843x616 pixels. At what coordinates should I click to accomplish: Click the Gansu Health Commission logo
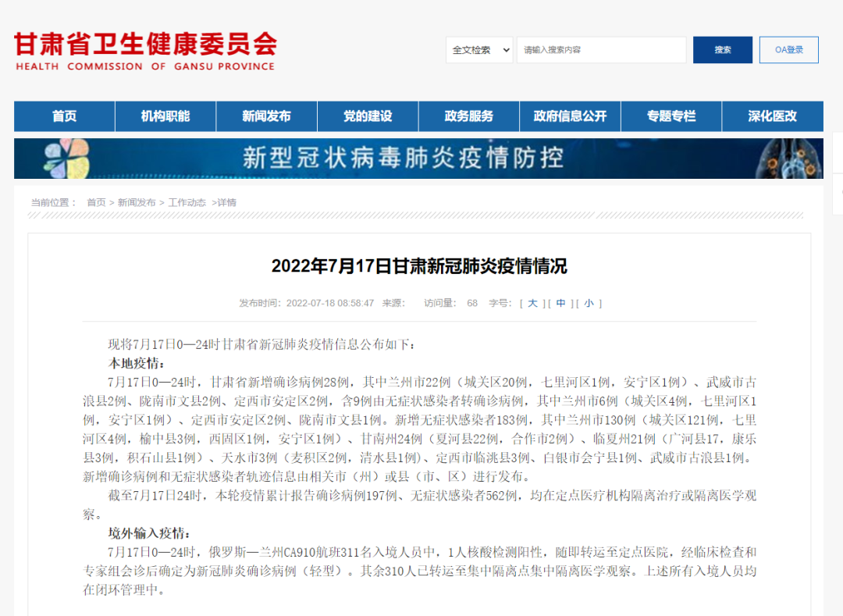[145, 51]
